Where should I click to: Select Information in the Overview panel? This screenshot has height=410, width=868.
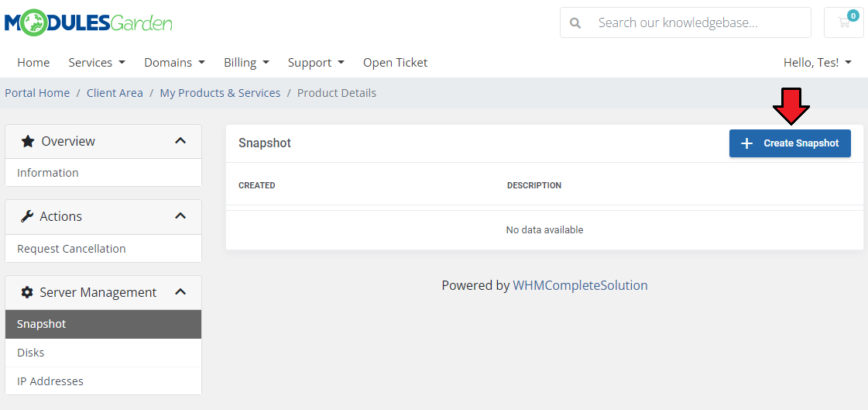coord(104,173)
